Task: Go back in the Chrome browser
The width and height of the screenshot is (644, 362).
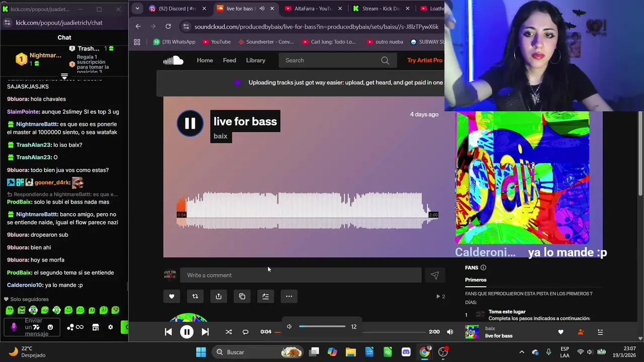Action: click(x=138, y=26)
